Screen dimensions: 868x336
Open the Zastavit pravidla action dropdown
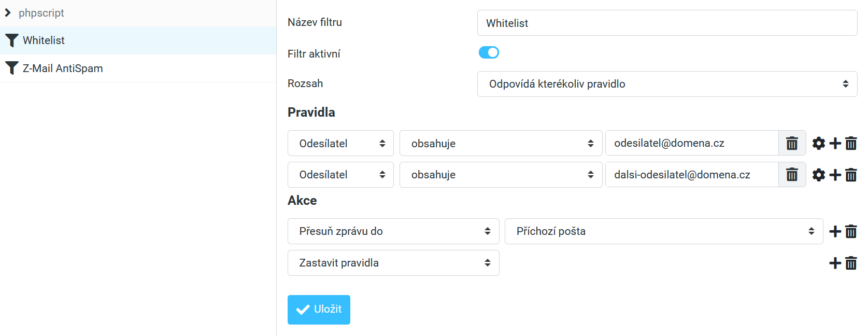(x=393, y=263)
